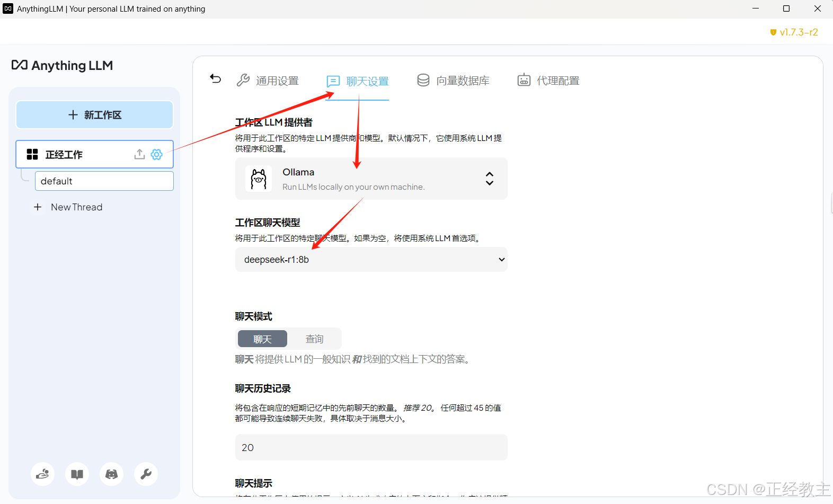Close the AnythingLLM window
Screen dimensions: 833x504
tap(818, 8)
